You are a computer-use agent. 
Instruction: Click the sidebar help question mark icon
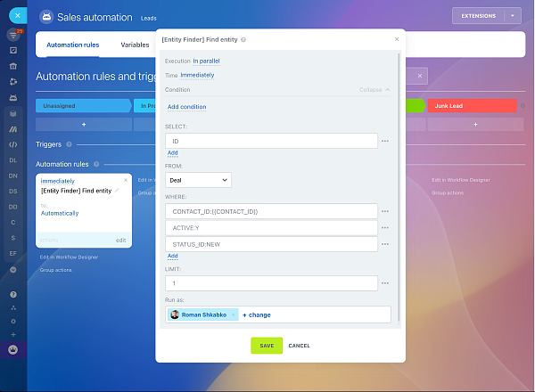[13, 294]
